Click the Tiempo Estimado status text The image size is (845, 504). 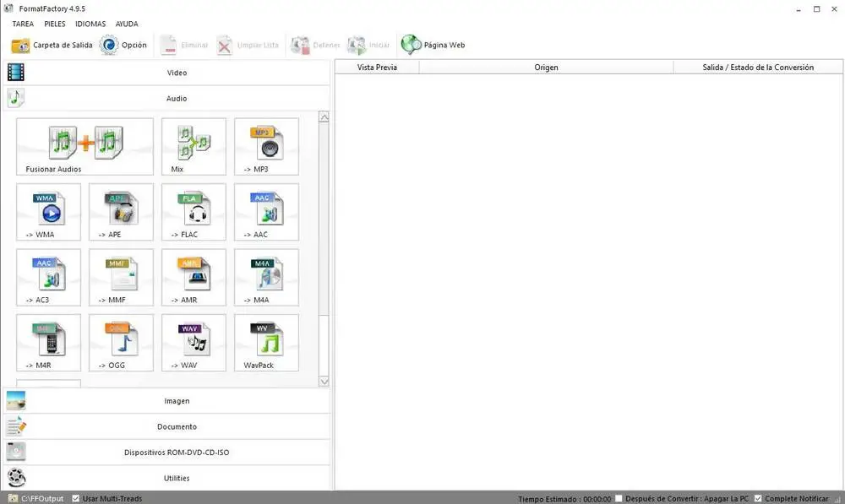(564, 499)
